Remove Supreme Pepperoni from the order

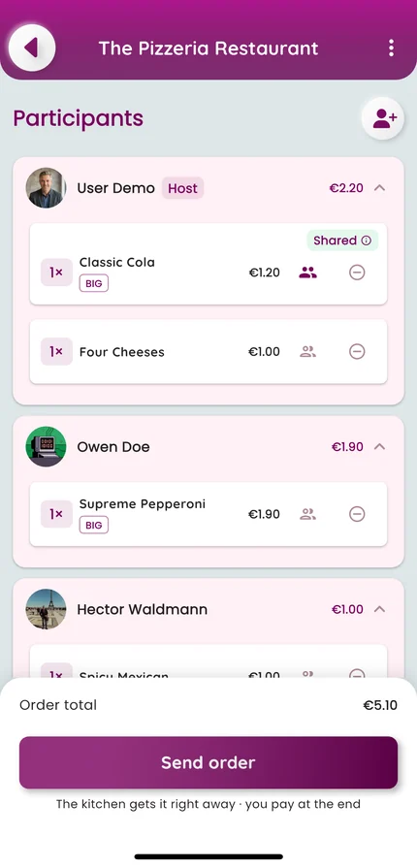click(x=357, y=514)
